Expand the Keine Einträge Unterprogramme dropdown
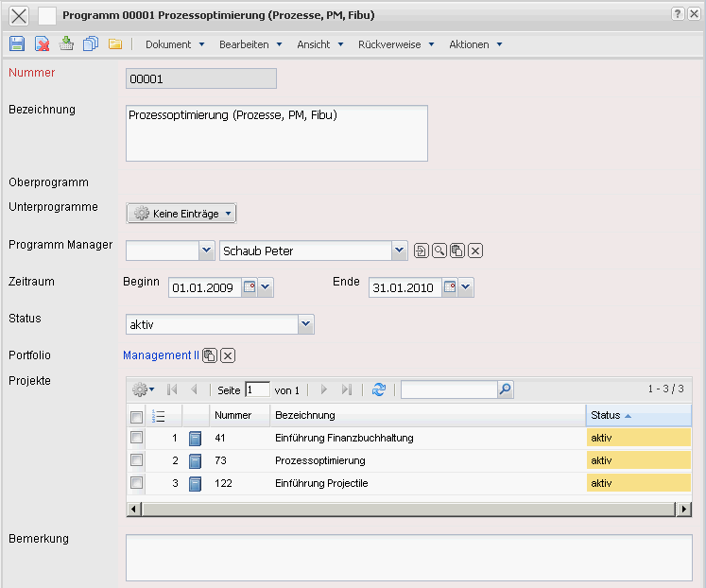The image size is (706, 588). [181, 214]
